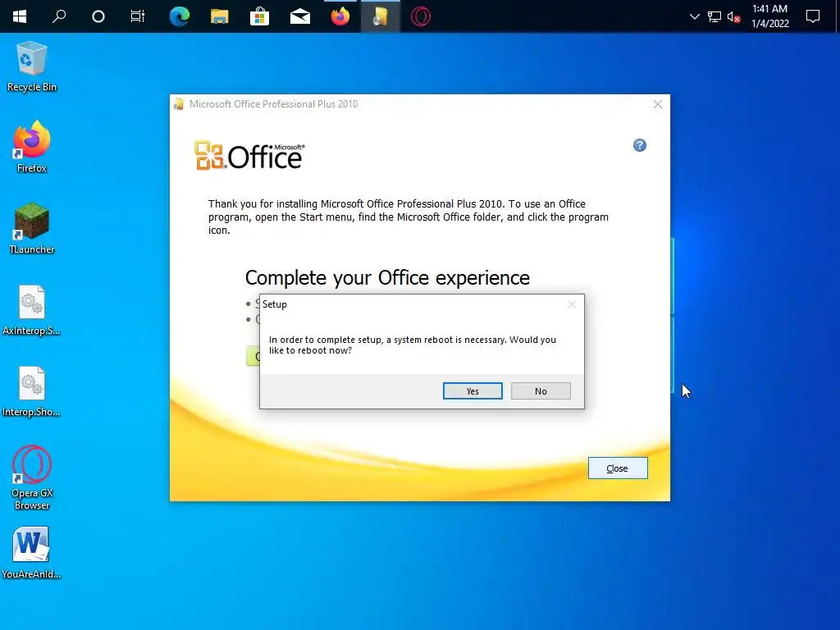Select the Interop.Sho... file icon

click(x=32, y=391)
